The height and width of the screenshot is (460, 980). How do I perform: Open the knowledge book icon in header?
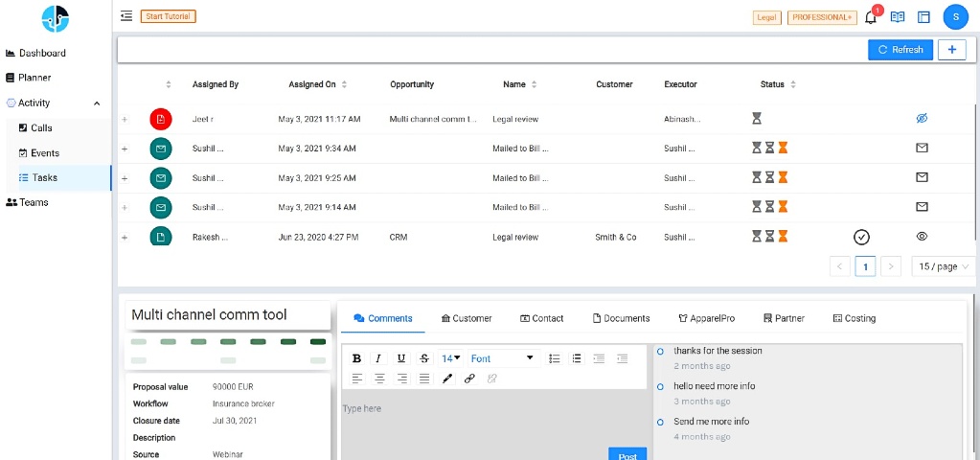click(x=898, y=17)
